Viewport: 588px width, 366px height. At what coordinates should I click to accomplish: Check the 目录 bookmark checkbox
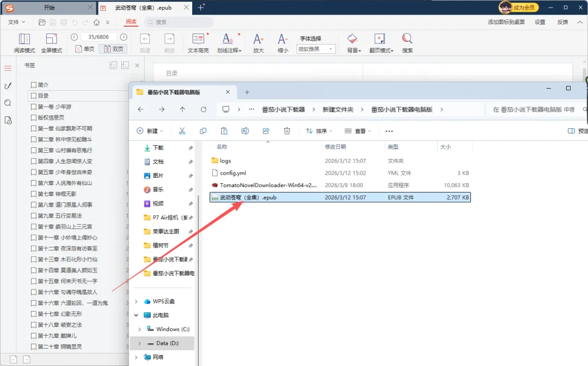click(34, 96)
